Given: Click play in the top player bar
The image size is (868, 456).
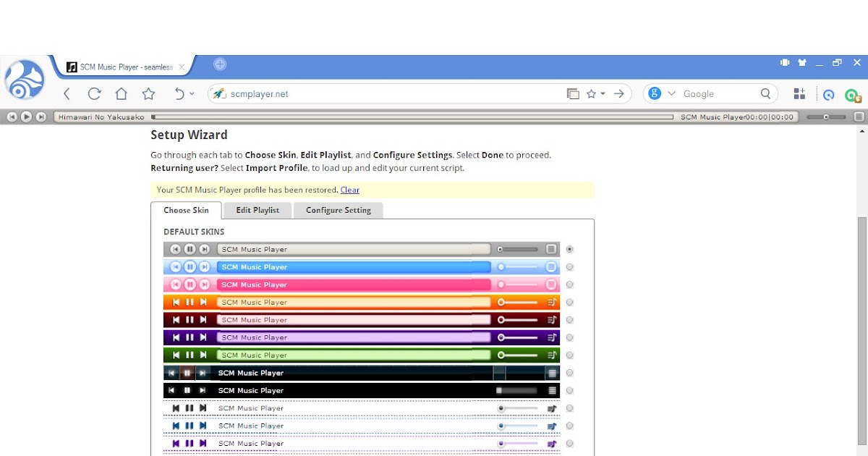Looking at the screenshot, I should tap(26, 117).
